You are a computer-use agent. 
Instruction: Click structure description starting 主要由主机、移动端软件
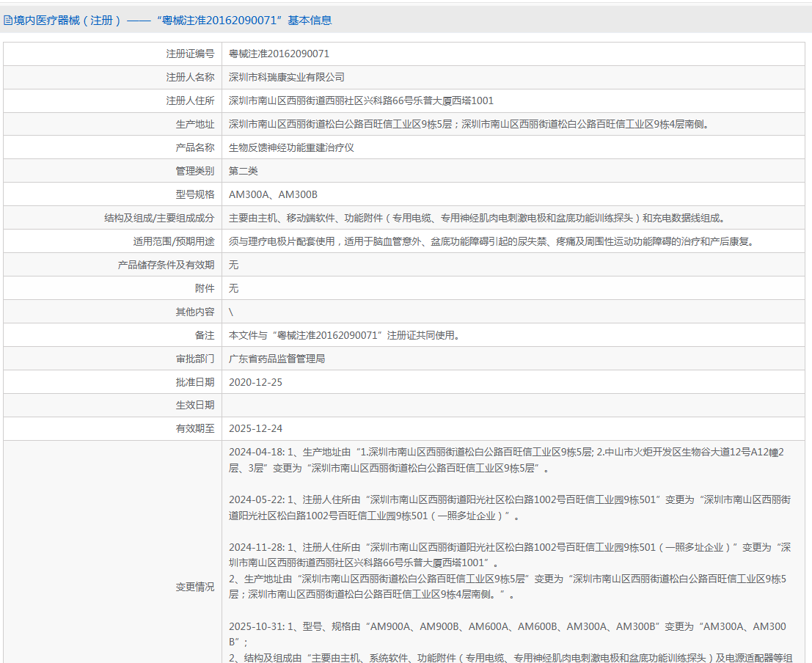tap(477, 218)
